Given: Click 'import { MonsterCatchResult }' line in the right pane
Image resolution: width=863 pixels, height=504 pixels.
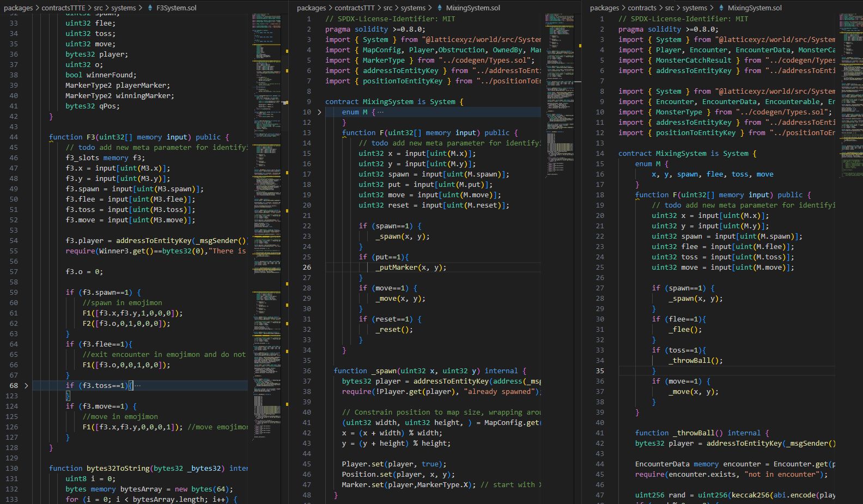Looking at the screenshot, I should [x=727, y=60].
